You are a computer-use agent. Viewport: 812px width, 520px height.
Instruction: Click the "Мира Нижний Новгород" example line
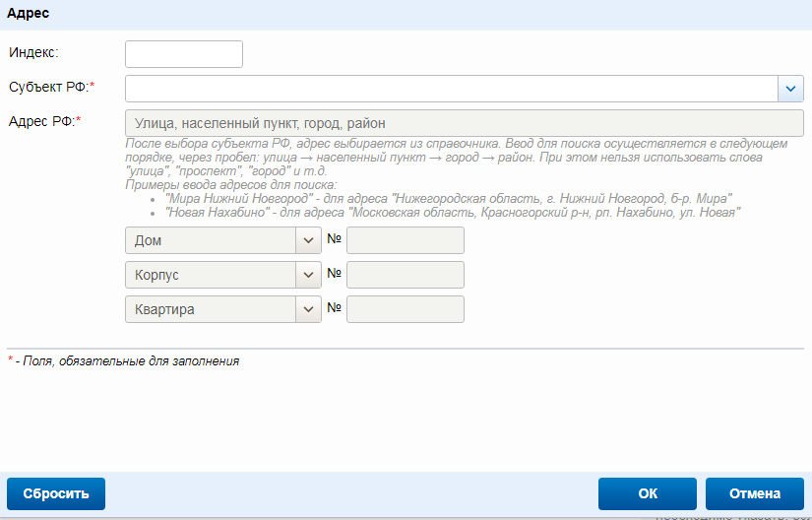[x=448, y=198]
